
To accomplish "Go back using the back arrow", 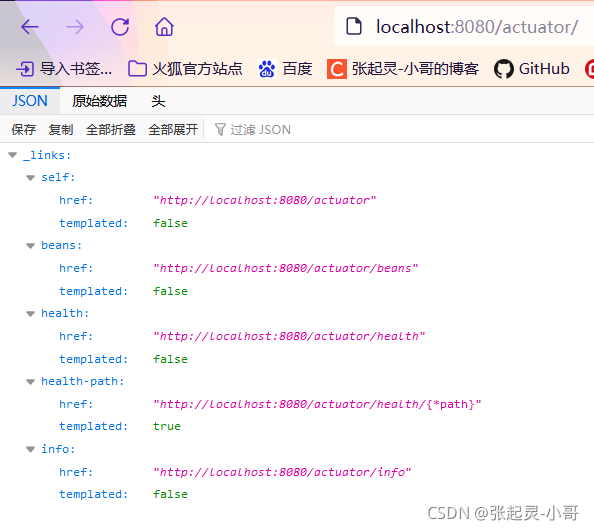I will click(30, 27).
